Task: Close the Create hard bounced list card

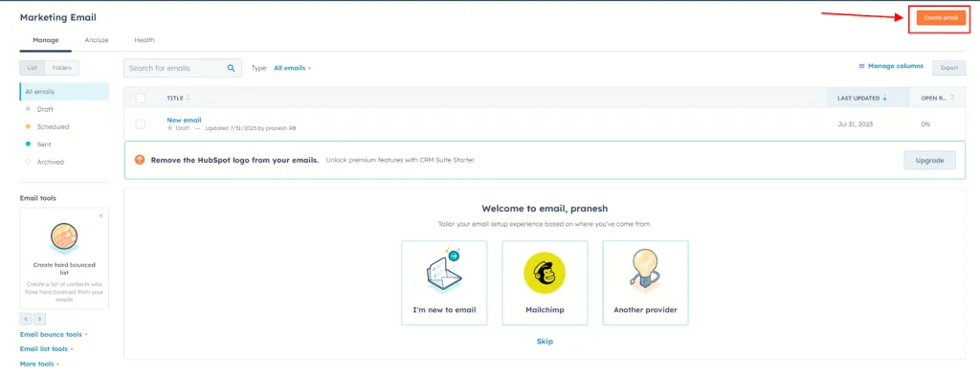Action: tap(100, 215)
